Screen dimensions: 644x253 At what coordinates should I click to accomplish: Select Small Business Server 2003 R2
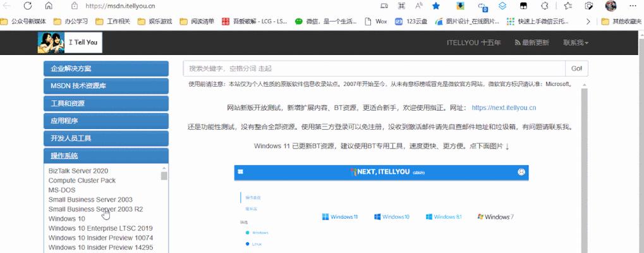click(x=95, y=209)
